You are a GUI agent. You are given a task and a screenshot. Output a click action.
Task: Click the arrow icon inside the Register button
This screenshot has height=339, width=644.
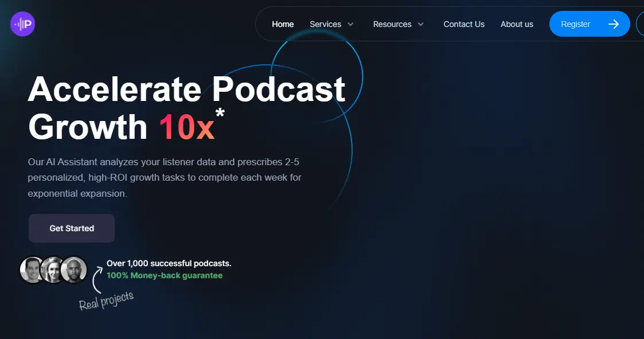point(613,24)
